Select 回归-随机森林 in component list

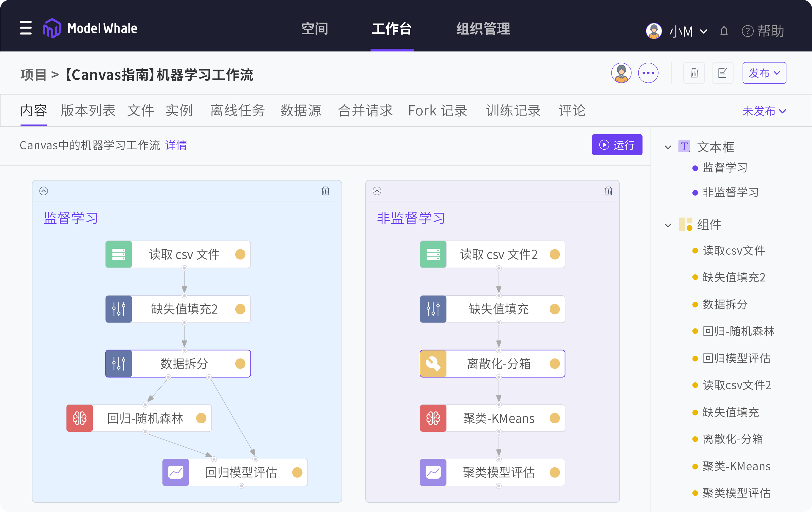point(739,331)
